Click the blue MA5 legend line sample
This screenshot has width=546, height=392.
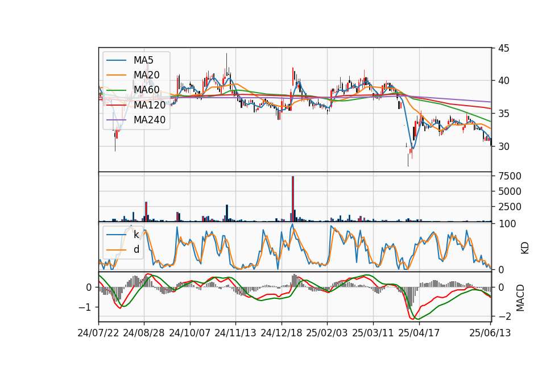(116, 60)
